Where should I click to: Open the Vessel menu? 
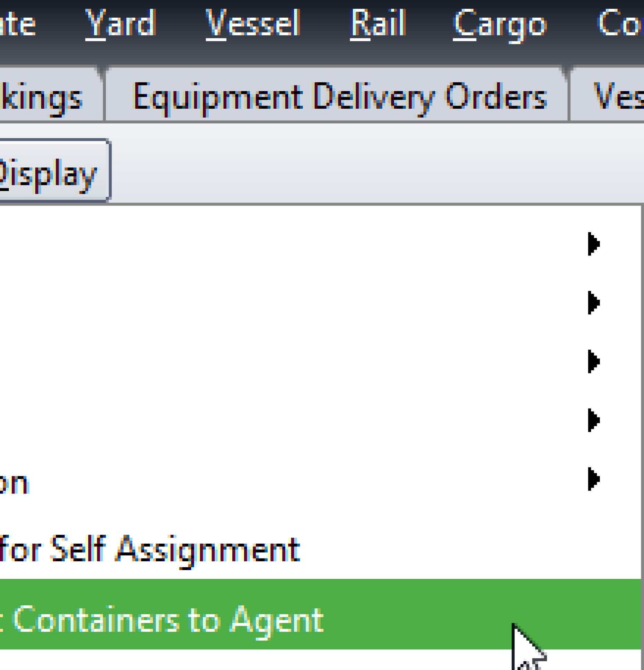(253, 24)
